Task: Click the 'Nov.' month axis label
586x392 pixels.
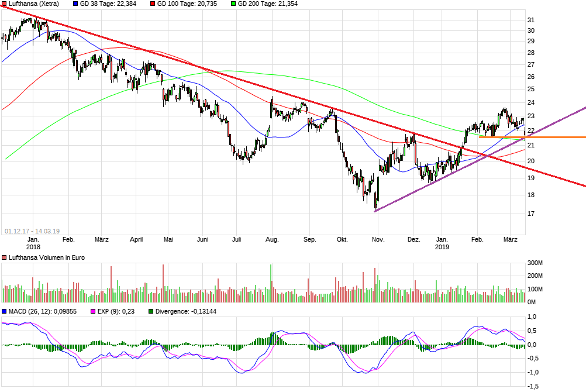Action: click(378, 239)
